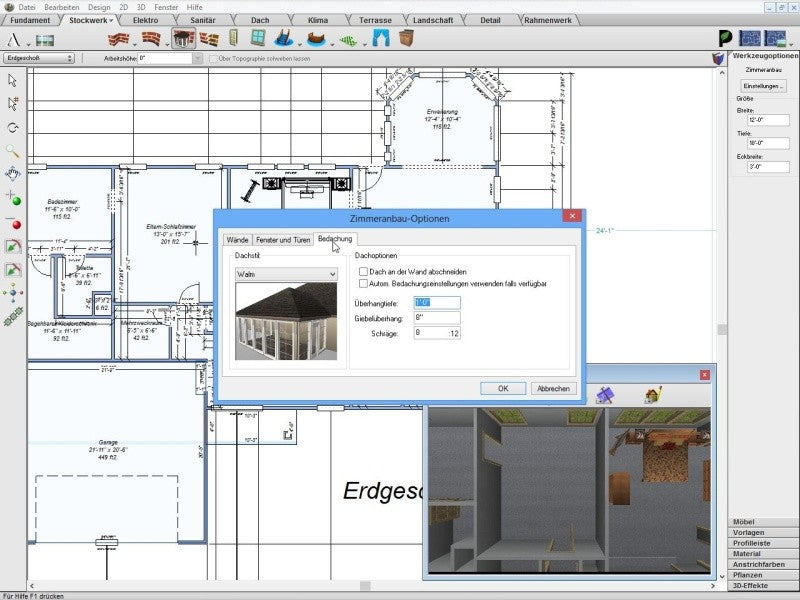Select the green floor covering tool

click(x=349, y=40)
